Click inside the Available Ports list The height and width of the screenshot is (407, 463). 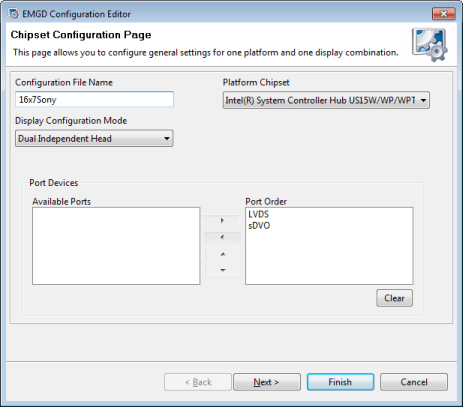coord(116,246)
